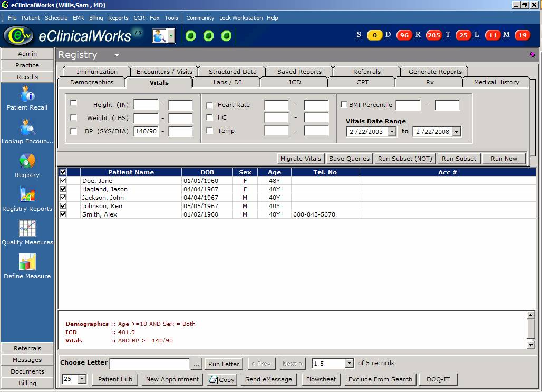
Task: Click the third green status light
Action: click(x=226, y=36)
